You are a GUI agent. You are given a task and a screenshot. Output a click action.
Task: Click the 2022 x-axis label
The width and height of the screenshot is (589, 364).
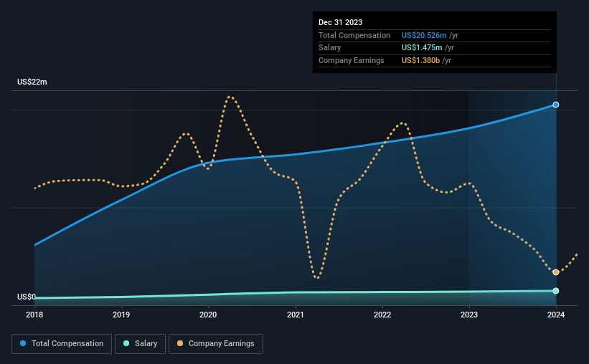pyautogui.click(x=382, y=315)
